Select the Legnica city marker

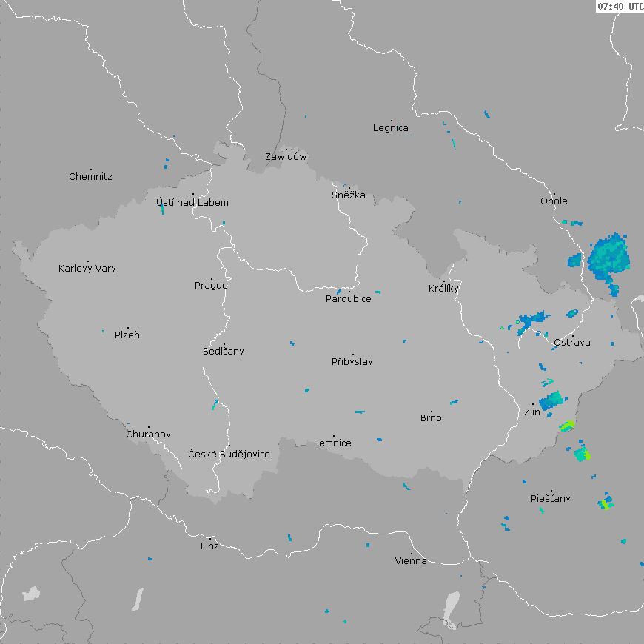tap(392, 120)
